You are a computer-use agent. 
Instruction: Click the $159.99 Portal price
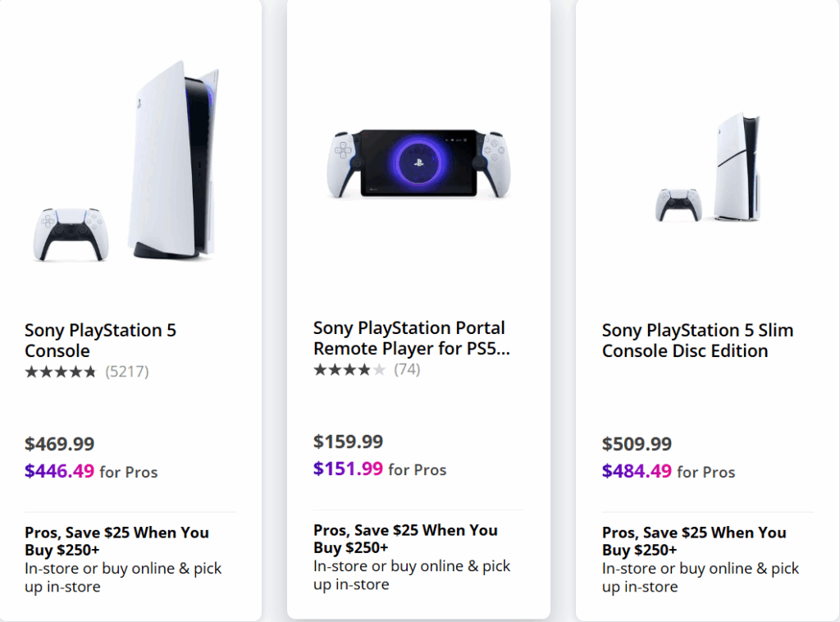click(x=349, y=442)
